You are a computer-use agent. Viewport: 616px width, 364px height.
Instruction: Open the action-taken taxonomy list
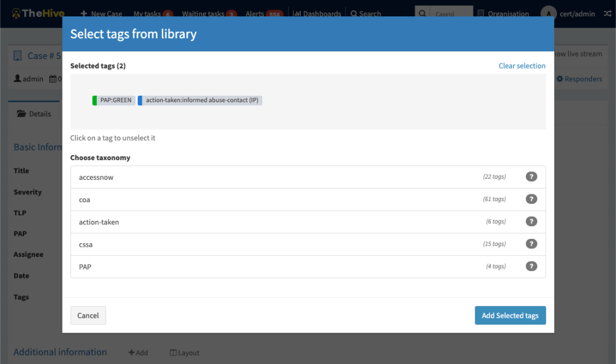tap(99, 222)
